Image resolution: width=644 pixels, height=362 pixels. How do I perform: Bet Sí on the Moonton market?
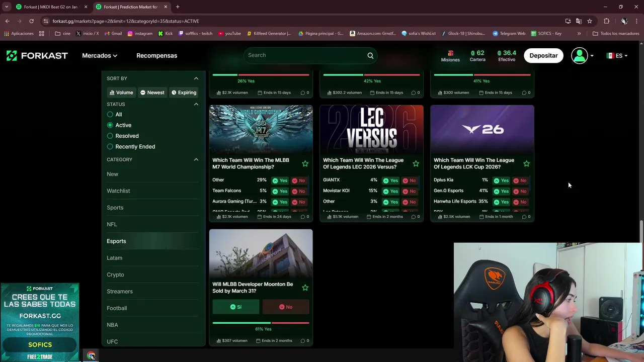235,307
